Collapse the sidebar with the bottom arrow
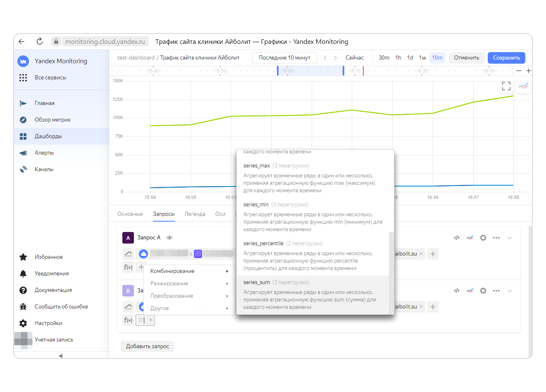 (60, 356)
